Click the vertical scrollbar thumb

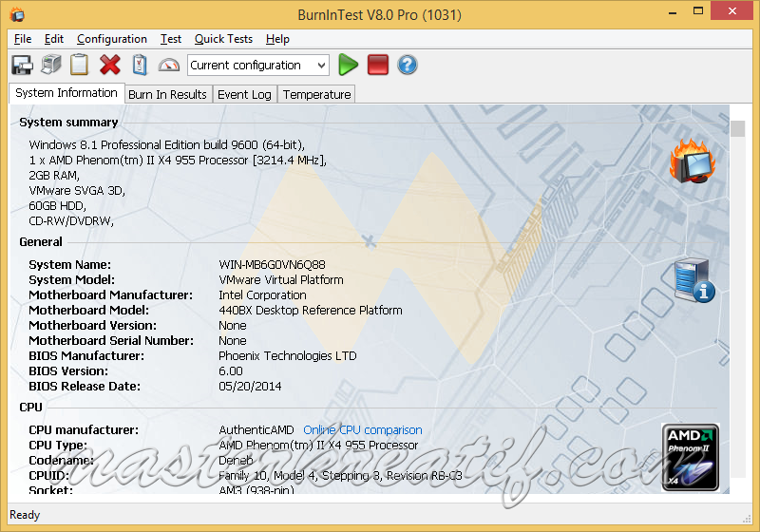738,129
